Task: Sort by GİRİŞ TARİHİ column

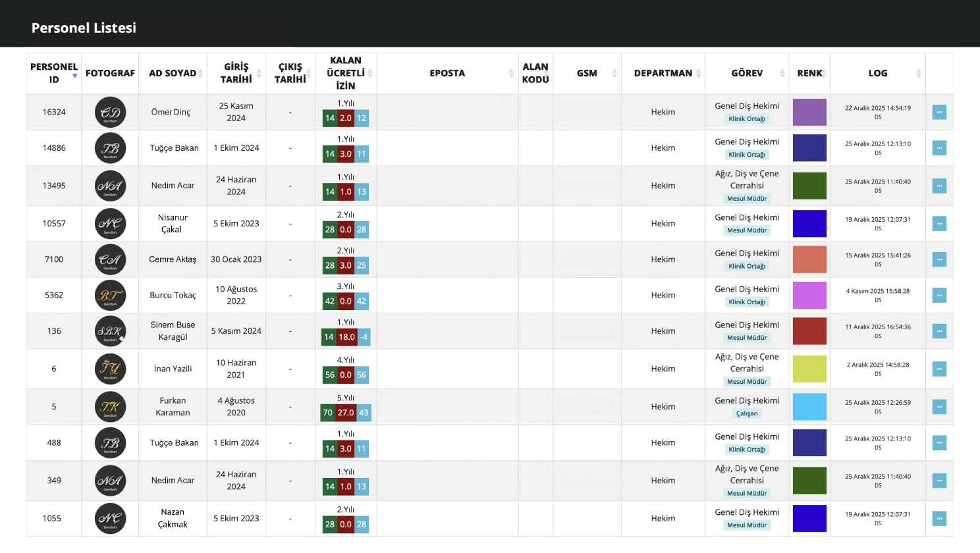Action: coord(236,73)
